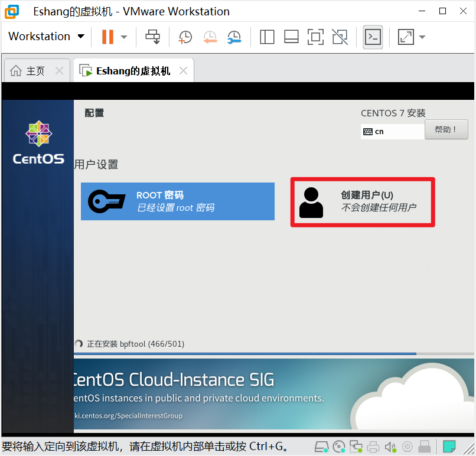This screenshot has height=456, width=476.
Task: Revert to the previous snapshot
Action: (210, 37)
